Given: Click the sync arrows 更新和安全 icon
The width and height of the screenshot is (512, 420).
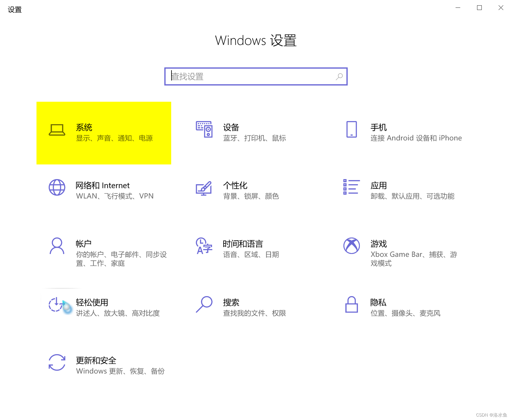Looking at the screenshot, I should tap(57, 362).
